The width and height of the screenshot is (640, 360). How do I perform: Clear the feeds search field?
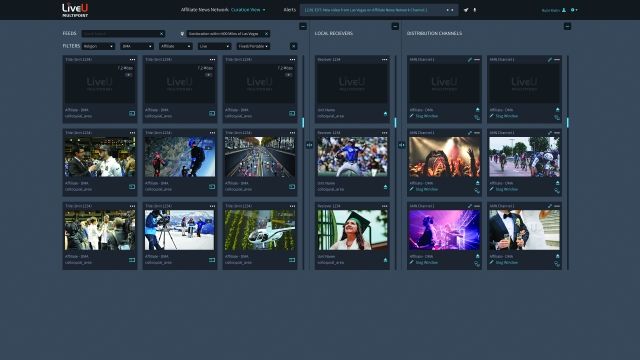tap(162, 34)
